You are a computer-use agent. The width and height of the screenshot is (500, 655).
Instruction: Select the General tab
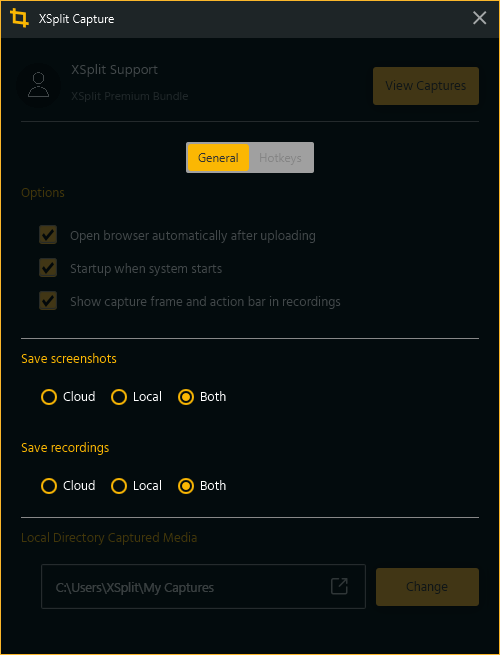coord(218,157)
